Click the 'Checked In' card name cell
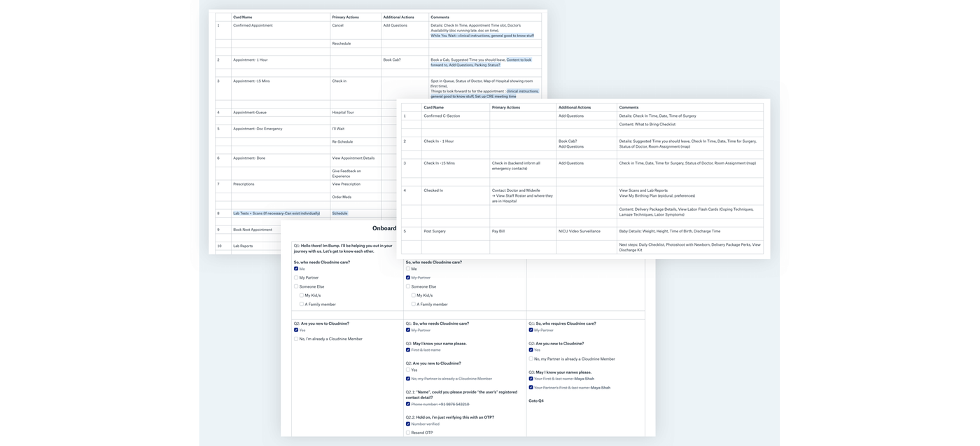This screenshot has width=980, height=446. click(433, 190)
